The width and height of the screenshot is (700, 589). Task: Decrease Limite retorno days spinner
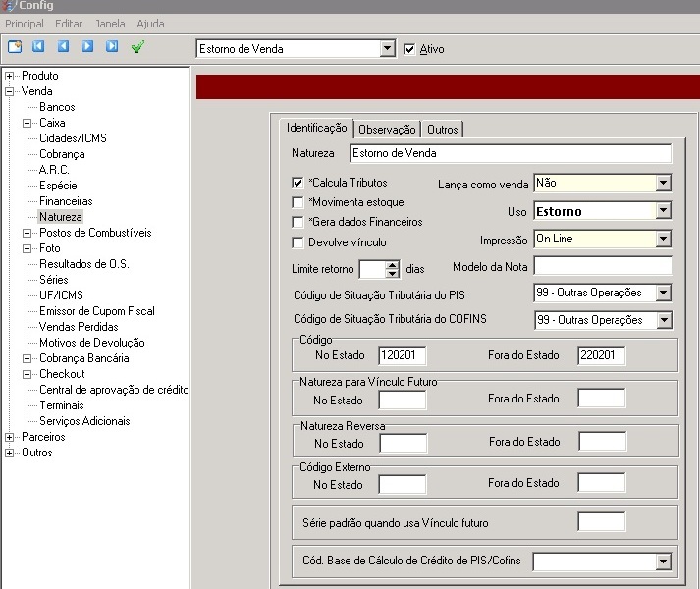tap(392, 272)
